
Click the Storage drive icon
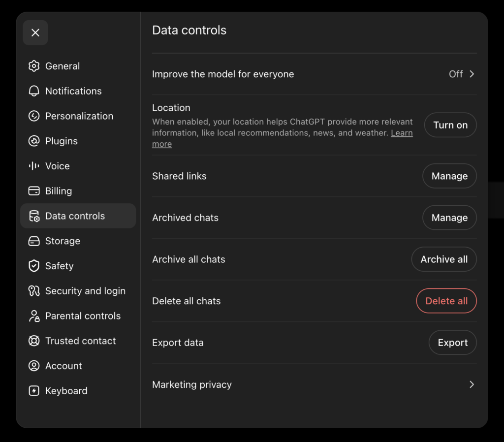[34, 241]
